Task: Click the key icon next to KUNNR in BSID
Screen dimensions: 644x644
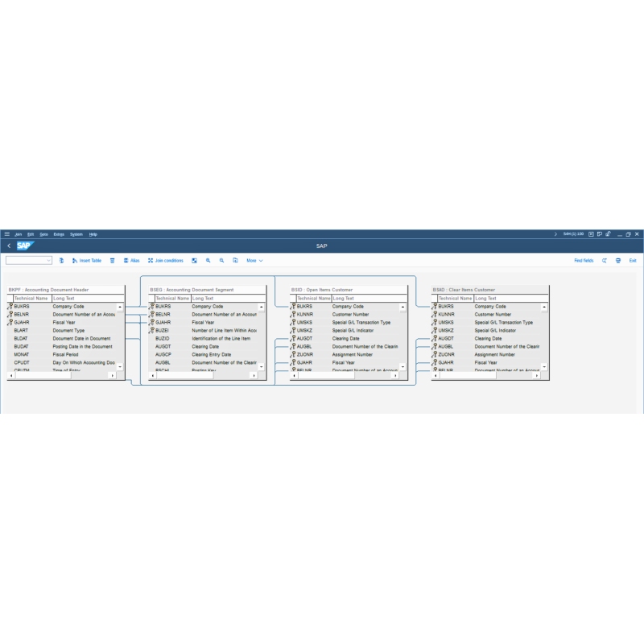Action: point(294,314)
